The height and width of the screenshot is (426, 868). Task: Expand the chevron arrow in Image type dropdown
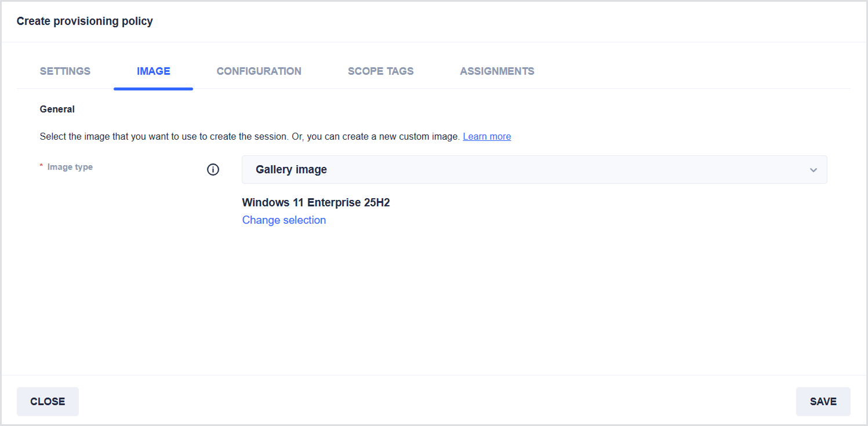coord(813,170)
